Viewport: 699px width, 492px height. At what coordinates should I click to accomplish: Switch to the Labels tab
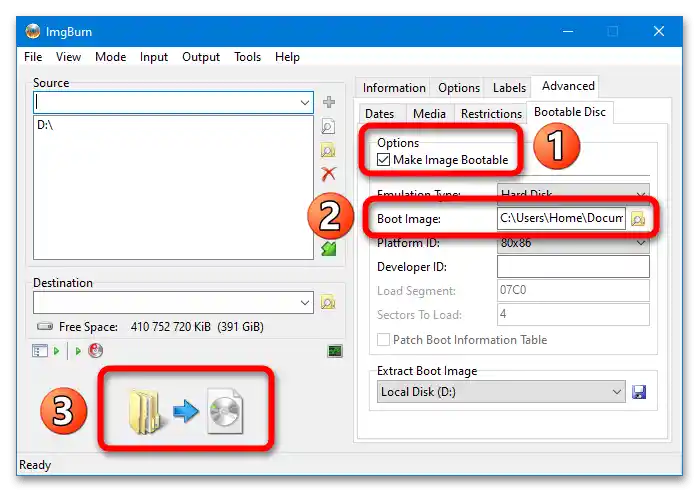[x=509, y=88]
